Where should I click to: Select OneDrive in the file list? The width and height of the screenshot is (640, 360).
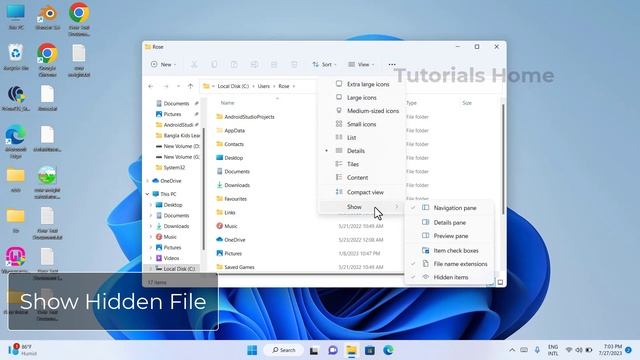[x=231, y=240]
